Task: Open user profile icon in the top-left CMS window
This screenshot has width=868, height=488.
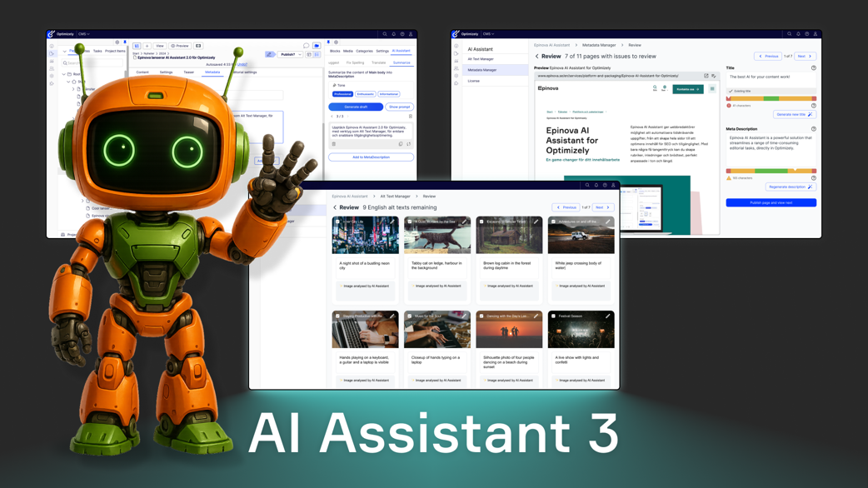Action: pos(411,34)
